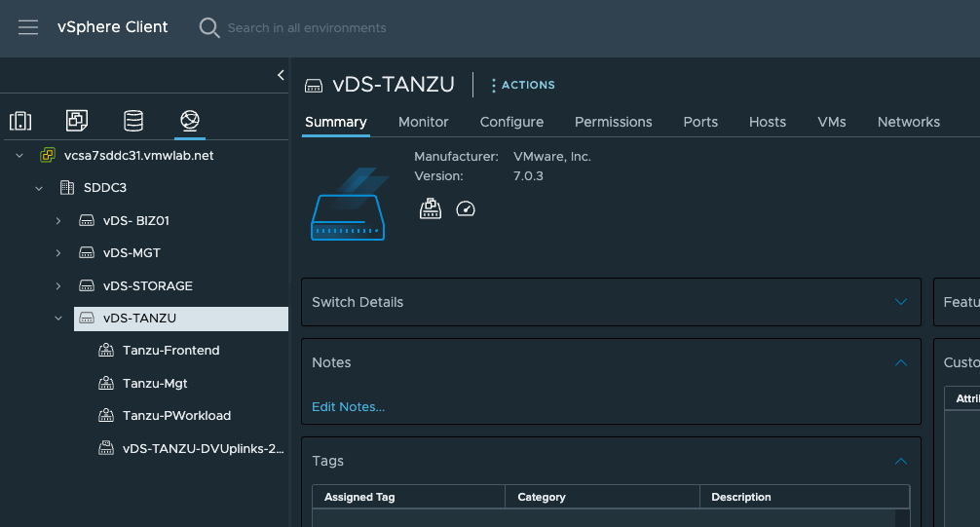Open the VMs tab

[831, 122]
